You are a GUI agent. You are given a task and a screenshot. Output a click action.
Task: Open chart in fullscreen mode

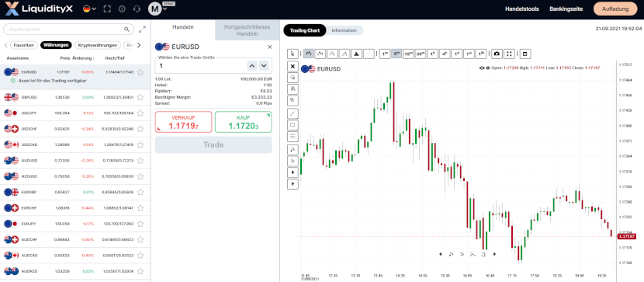[x=509, y=54]
